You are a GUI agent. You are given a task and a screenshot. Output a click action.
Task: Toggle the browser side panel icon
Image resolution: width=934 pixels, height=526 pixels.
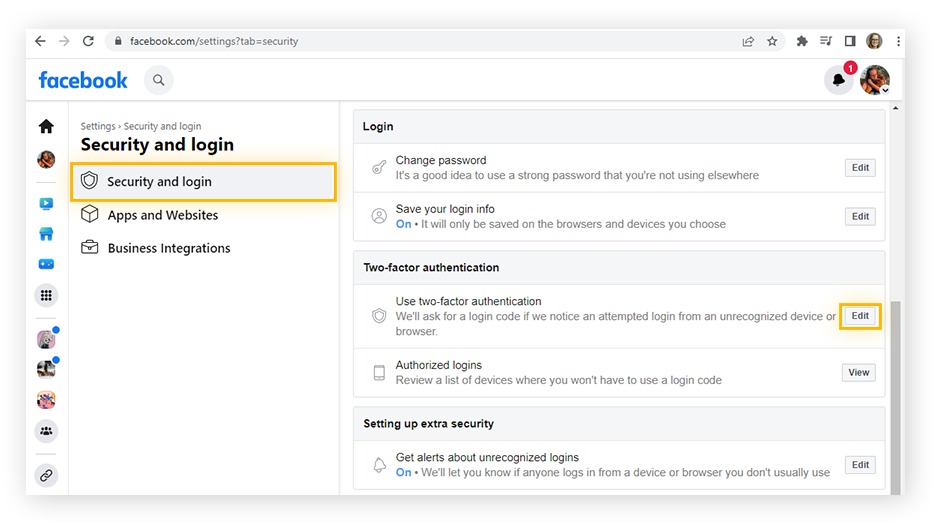click(850, 41)
